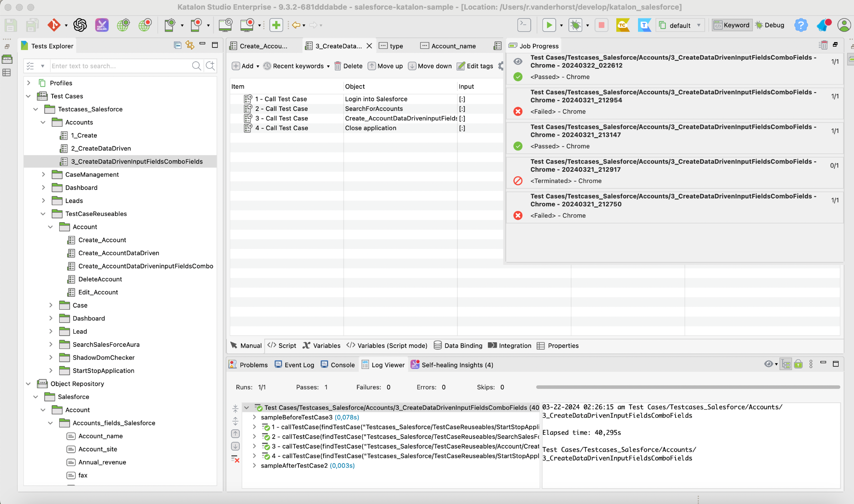
Task: Start debug run with bug icon
Action: point(575,25)
